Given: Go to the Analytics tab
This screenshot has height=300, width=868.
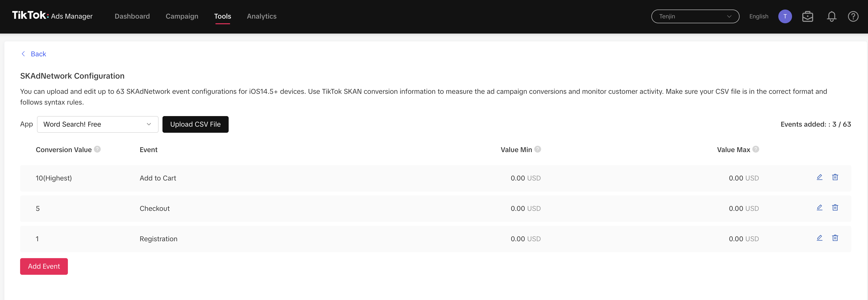Looking at the screenshot, I should click(261, 16).
